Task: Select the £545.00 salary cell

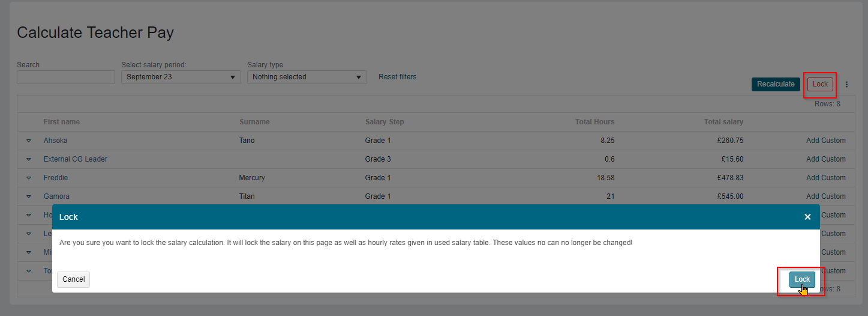Action: [x=730, y=196]
